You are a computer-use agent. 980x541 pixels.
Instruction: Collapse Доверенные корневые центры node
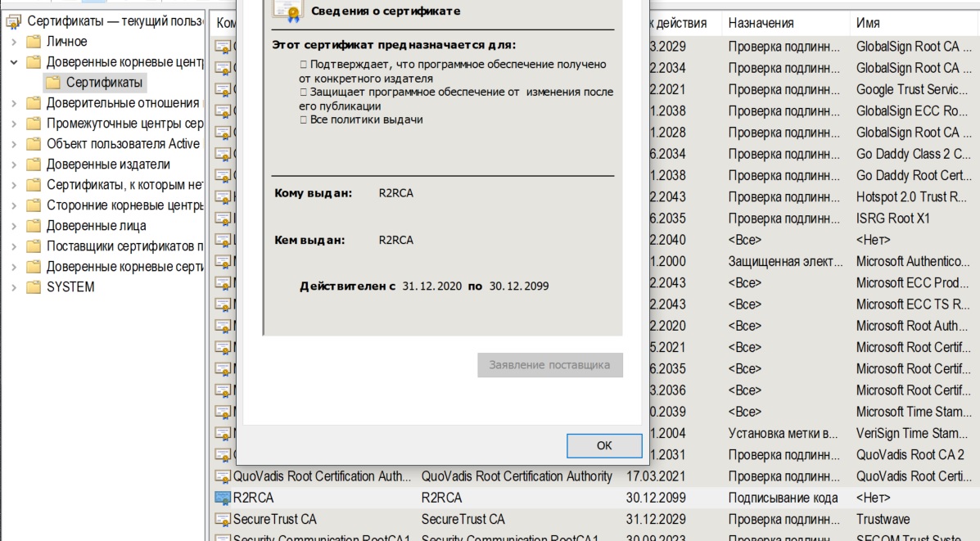tap(14, 62)
